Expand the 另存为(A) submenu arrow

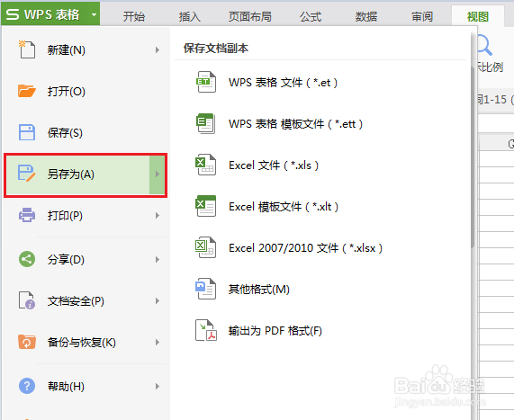pyautogui.click(x=158, y=174)
